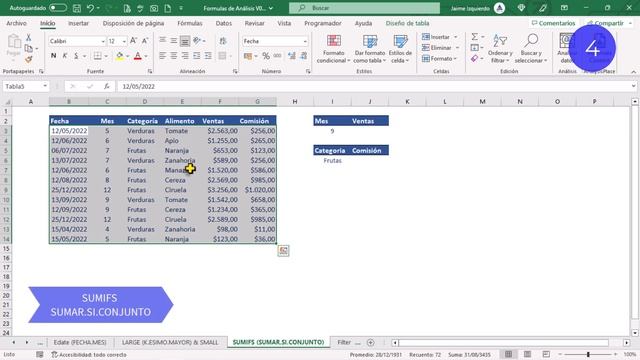Click Eliminar in Celdas group
This screenshot has height=360, width=640.
click(x=440, y=48)
